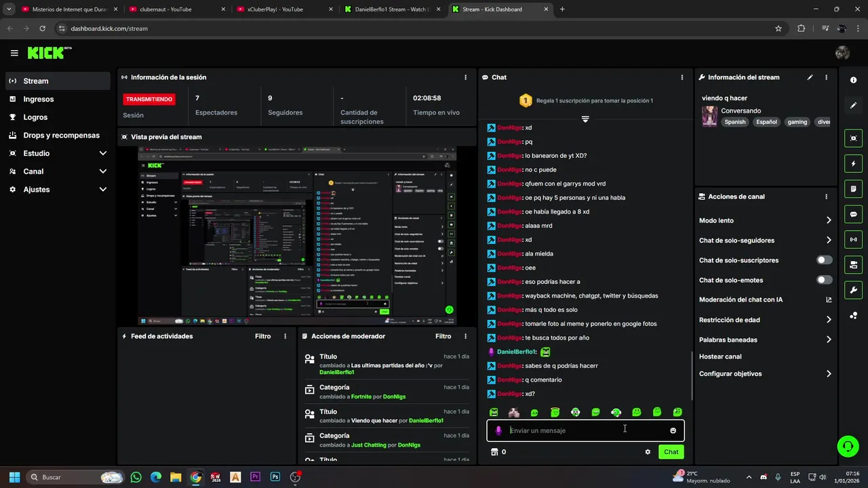Click the pencil icon in right sidebar
Viewport: 868px width, 488px height.
point(853,106)
